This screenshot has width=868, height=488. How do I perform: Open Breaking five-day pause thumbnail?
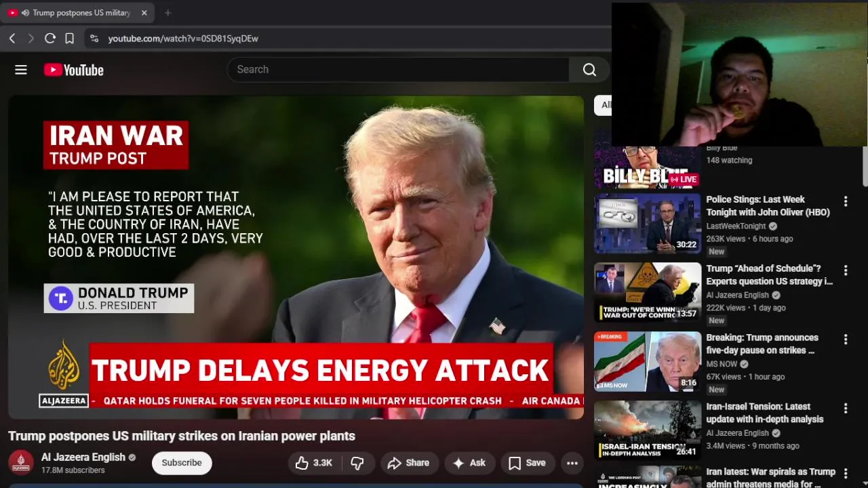[x=648, y=361]
